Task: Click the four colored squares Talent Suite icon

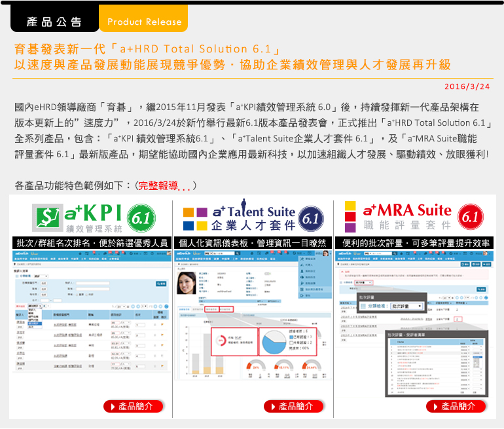Action: tap(195, 219)
